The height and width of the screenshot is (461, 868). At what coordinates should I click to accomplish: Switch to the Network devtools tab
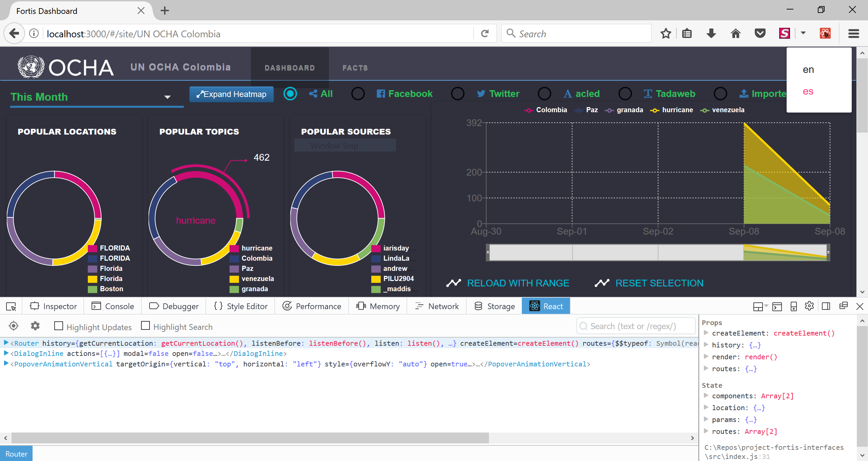[437, 306]
